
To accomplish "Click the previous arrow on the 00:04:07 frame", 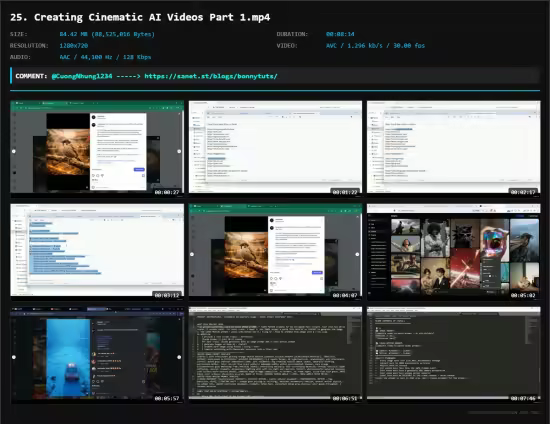I will coord(192,254).
